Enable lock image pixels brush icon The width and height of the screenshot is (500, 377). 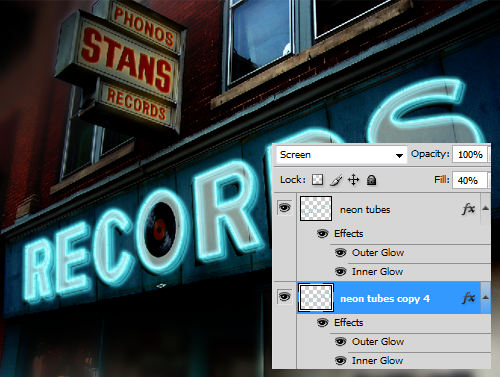click(x=336, y=180)
